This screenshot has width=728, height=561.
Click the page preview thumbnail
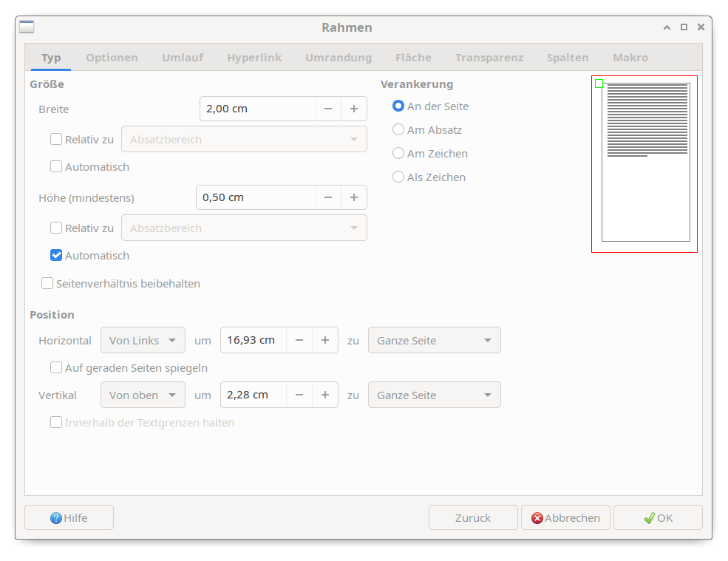[644, 164]
